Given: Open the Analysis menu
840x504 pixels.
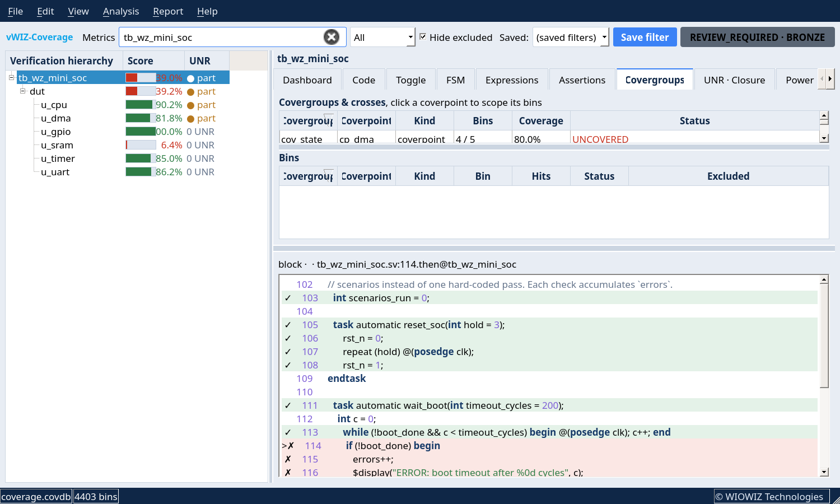Looking at the screenshot, I should [x=121, y=11].
